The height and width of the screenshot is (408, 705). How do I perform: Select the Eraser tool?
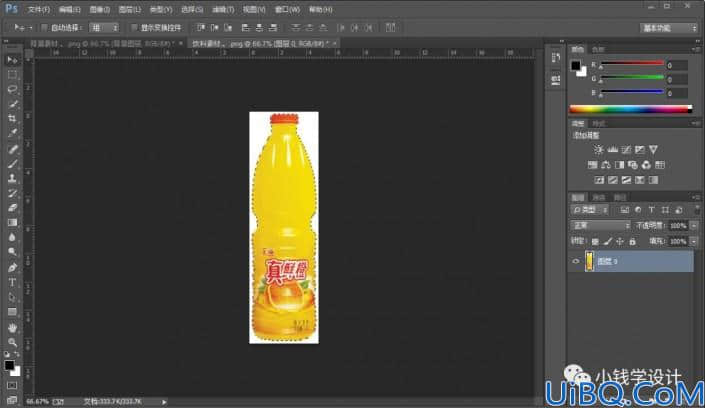[12, 208]
